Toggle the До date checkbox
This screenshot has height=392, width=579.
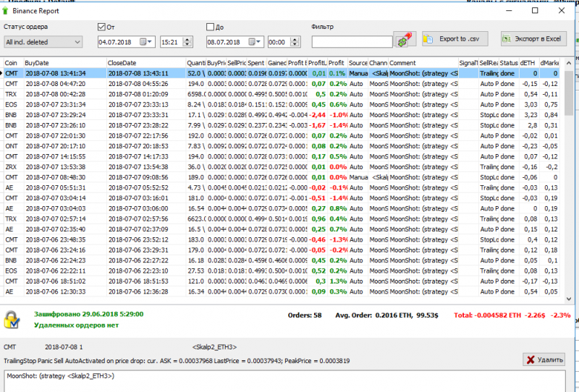pyautogui.click(x=210, y=27)
